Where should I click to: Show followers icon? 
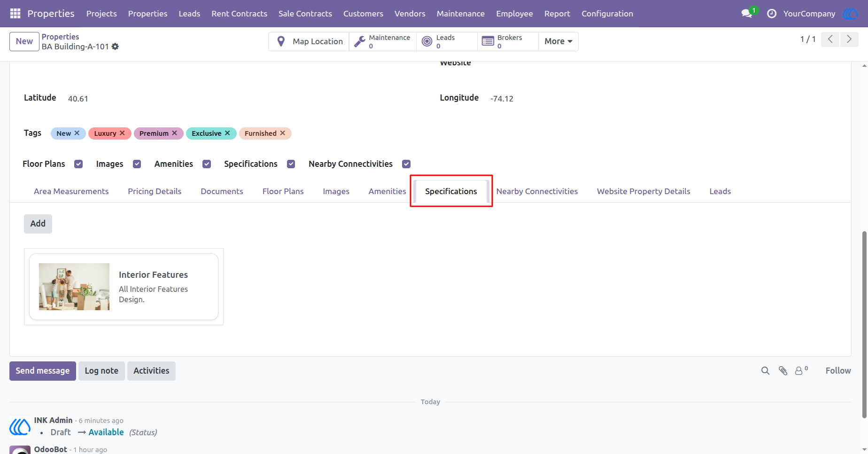[801, 371]
